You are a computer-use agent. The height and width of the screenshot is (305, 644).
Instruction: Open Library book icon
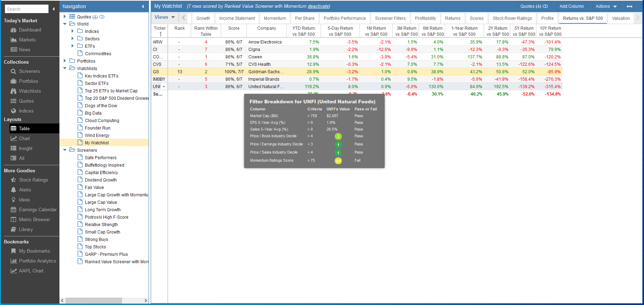(x=14, y=230)
